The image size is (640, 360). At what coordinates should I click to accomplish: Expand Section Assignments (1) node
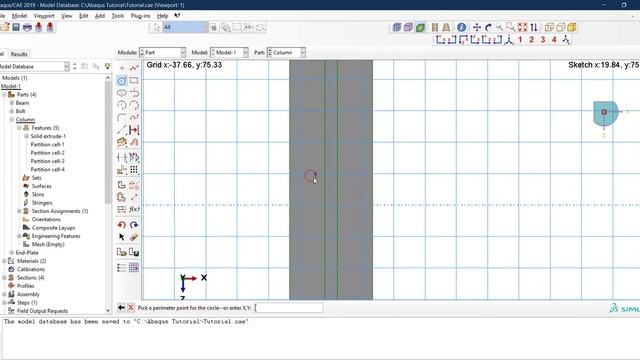point(19,211)
